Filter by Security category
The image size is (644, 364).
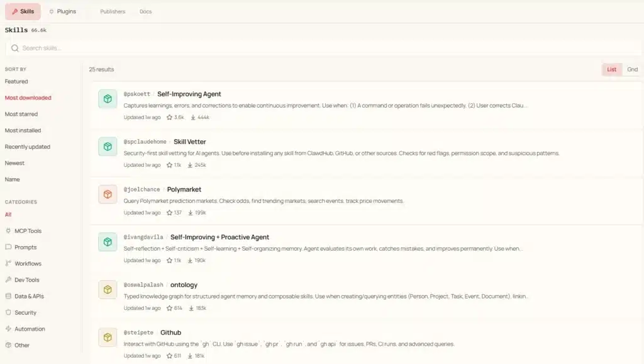21,312
